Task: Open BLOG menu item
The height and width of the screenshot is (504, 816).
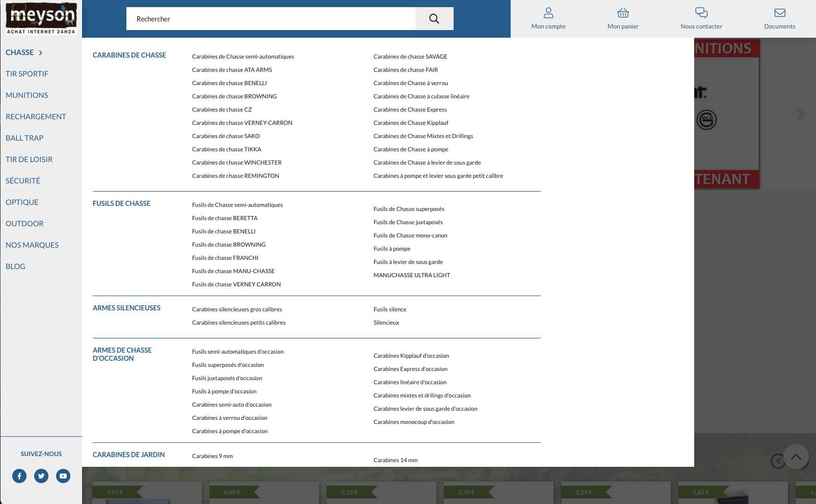Action: 15,267
